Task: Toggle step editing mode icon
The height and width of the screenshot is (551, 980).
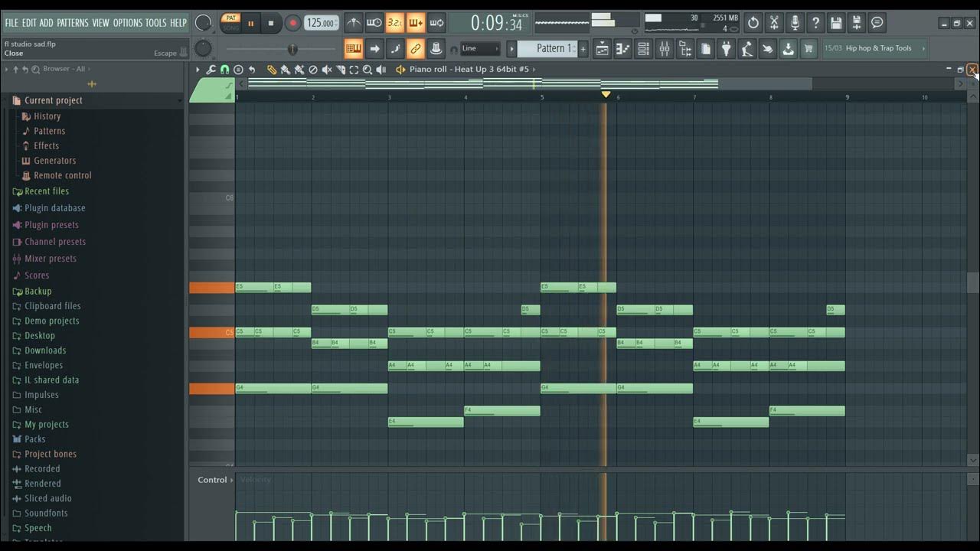Action: (x=395, y=48)
